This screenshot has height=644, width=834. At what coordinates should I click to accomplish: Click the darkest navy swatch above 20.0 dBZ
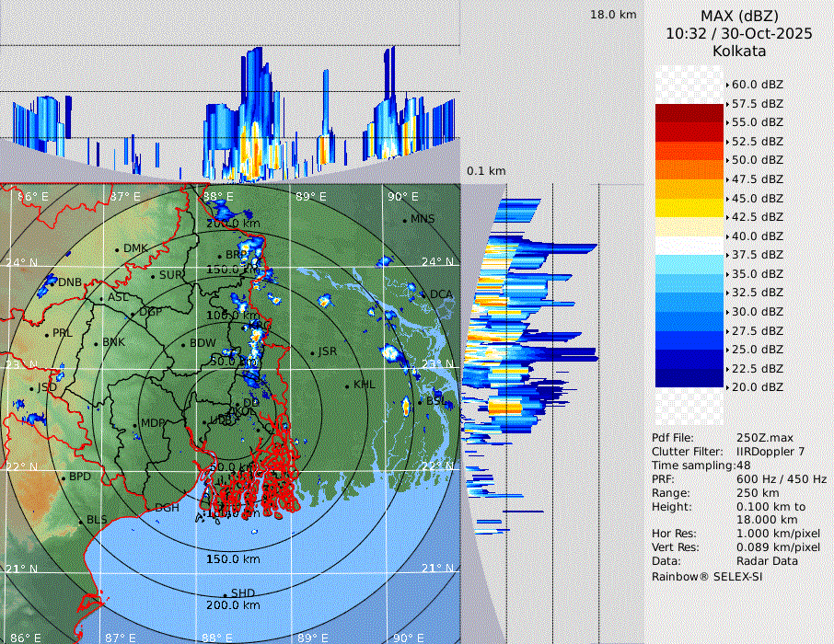point(689,377)
